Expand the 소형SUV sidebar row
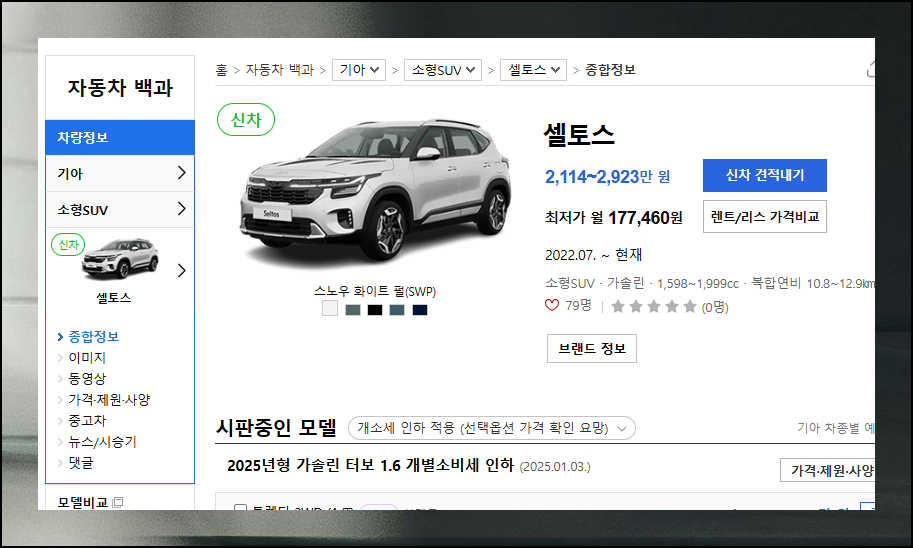The image size is (913, 548). pyautogui.click(x=120, y=210)
